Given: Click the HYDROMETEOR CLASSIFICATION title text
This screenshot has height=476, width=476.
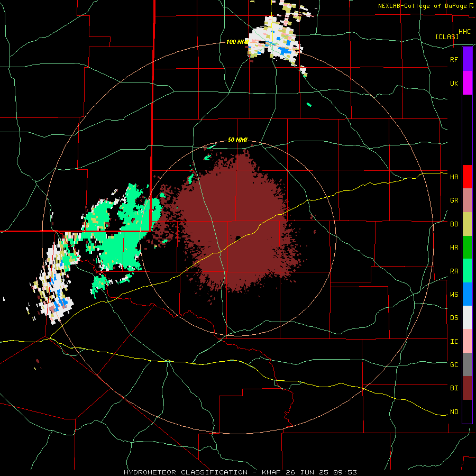Looking at the screenshot, I should click(x=186, y=472).
